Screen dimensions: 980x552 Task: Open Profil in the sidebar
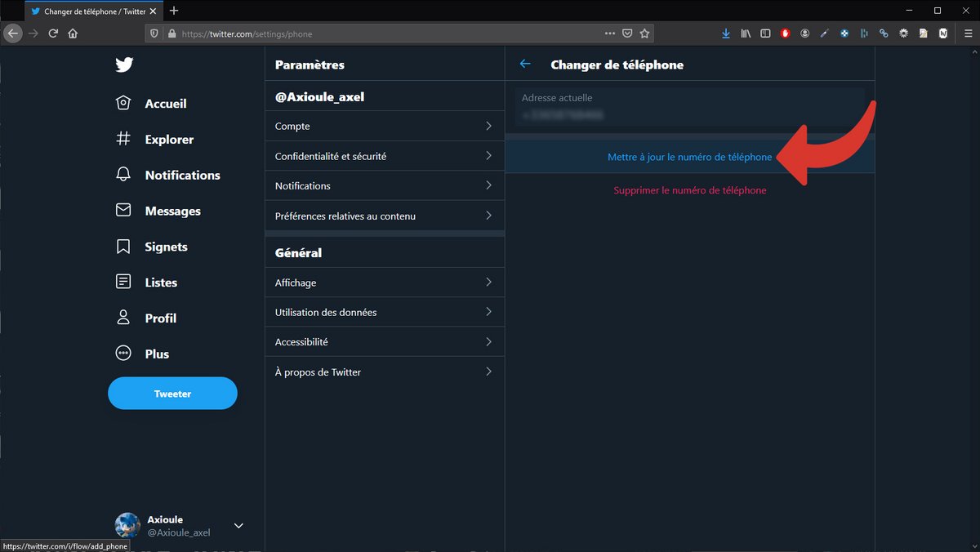pyautogui.click(x=161, y=318)
